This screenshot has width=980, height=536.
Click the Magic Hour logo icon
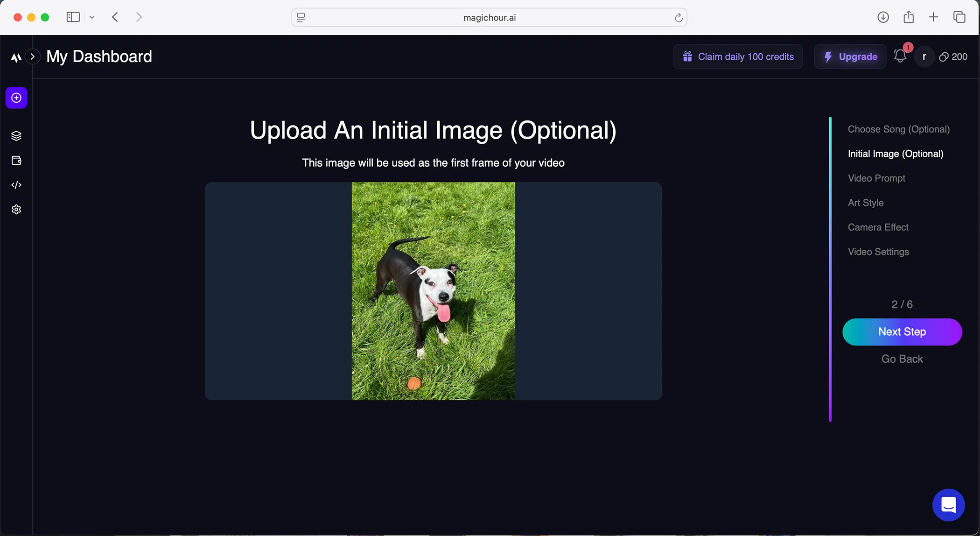click(x=16, y=57)
